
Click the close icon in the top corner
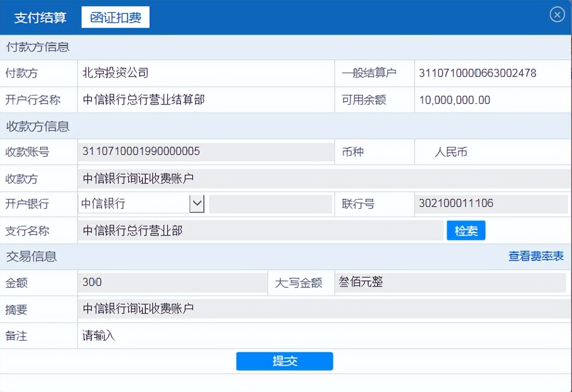coord(557,14)
